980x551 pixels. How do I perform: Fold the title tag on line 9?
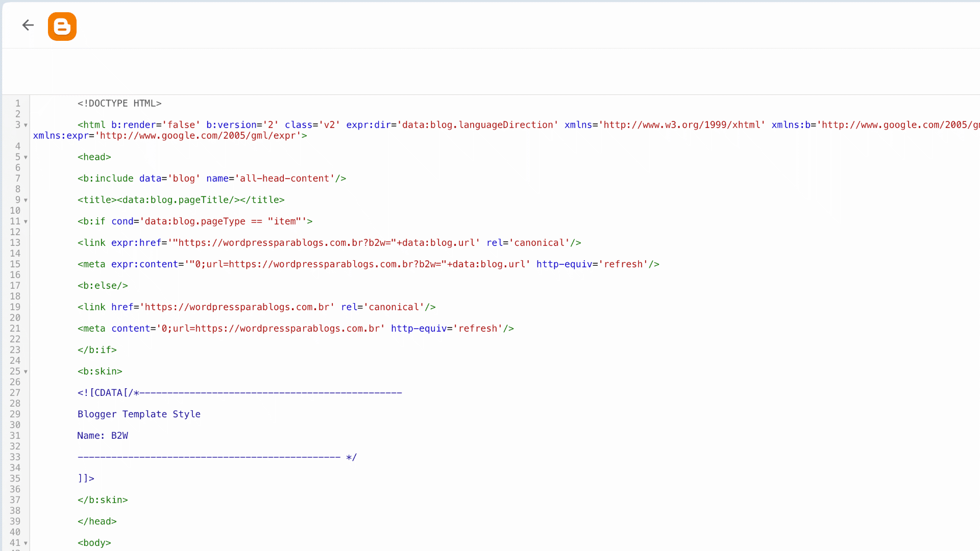point(26,201)
